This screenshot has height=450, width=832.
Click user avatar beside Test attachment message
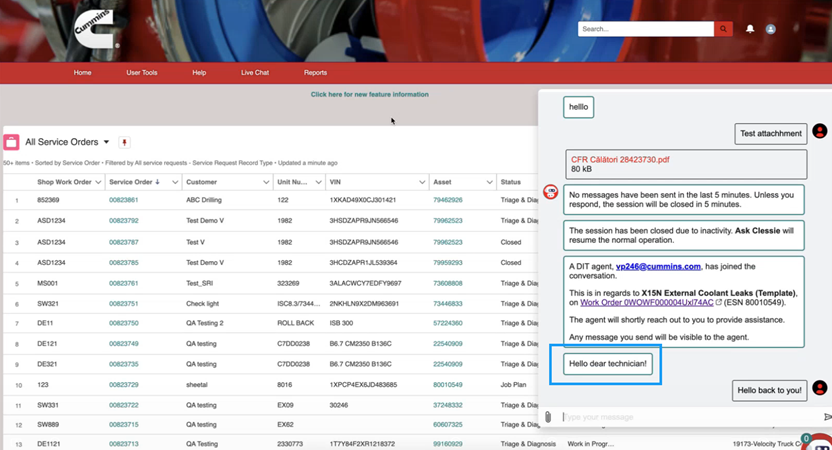[819, 131]
